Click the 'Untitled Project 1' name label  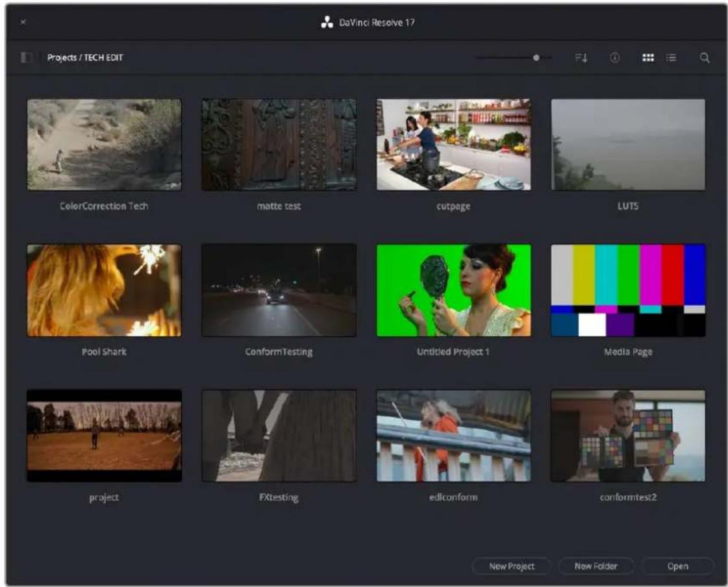point(453,352)
